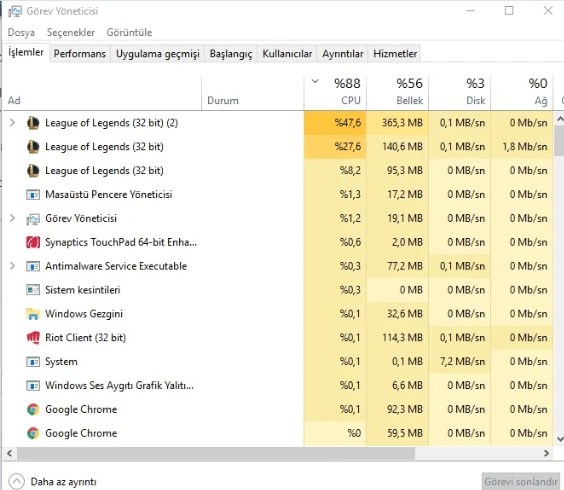
Task: Collapse details with Daha az ayrıntı
Action: pos(53,481)
